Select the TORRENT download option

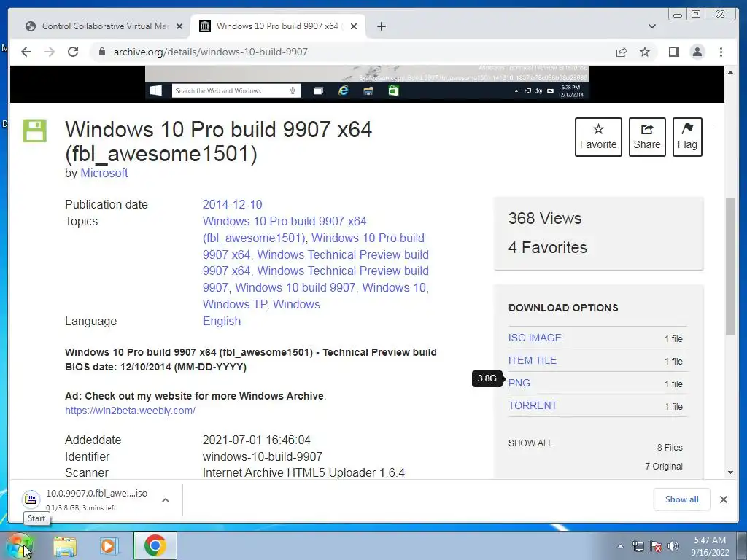[533, 405]
